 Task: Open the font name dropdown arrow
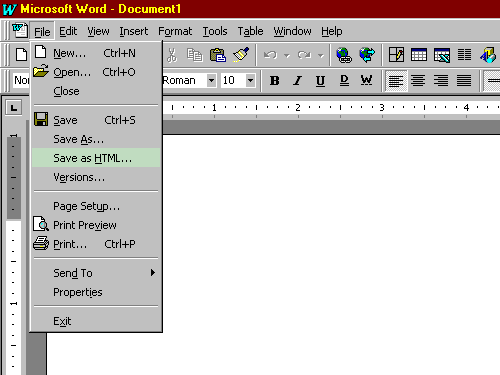[211, 80]
